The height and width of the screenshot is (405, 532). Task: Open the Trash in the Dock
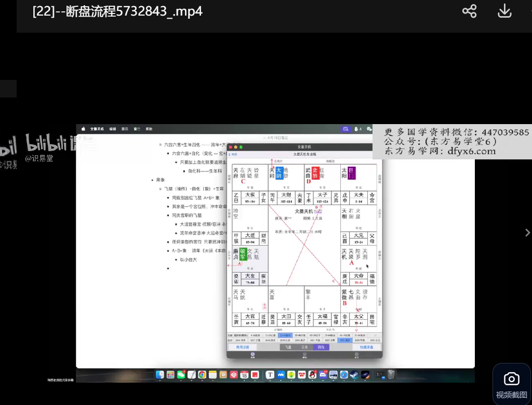pyautogui.click(x=391, y=374)
